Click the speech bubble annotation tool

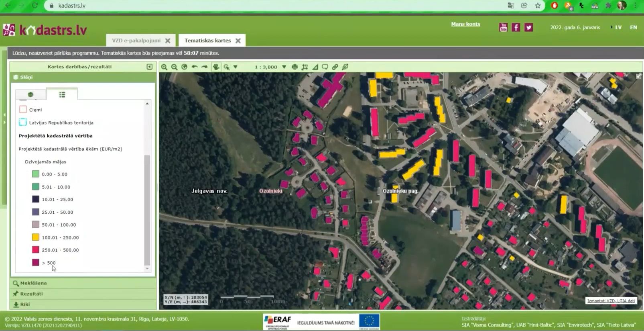(325, 67)
